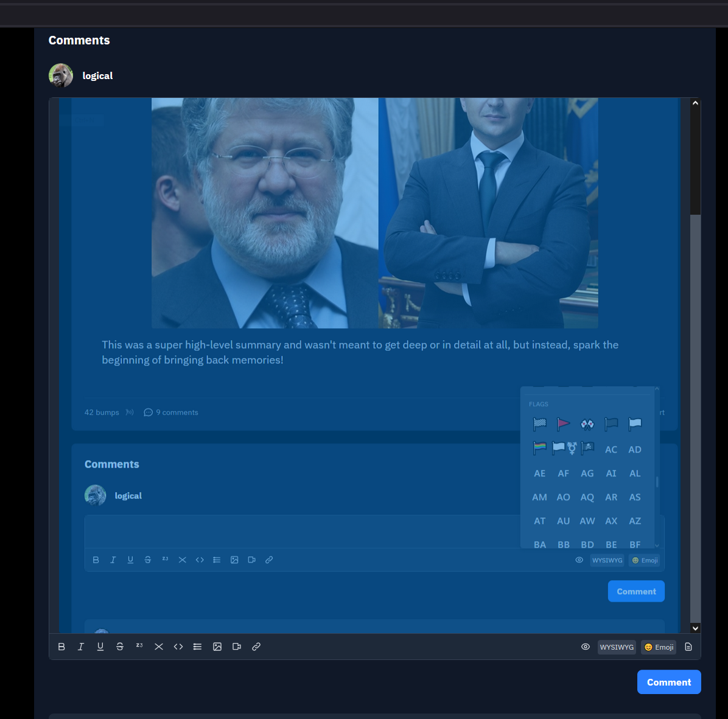Click the bump signal icon beside 42 bumps

[130, 412]
